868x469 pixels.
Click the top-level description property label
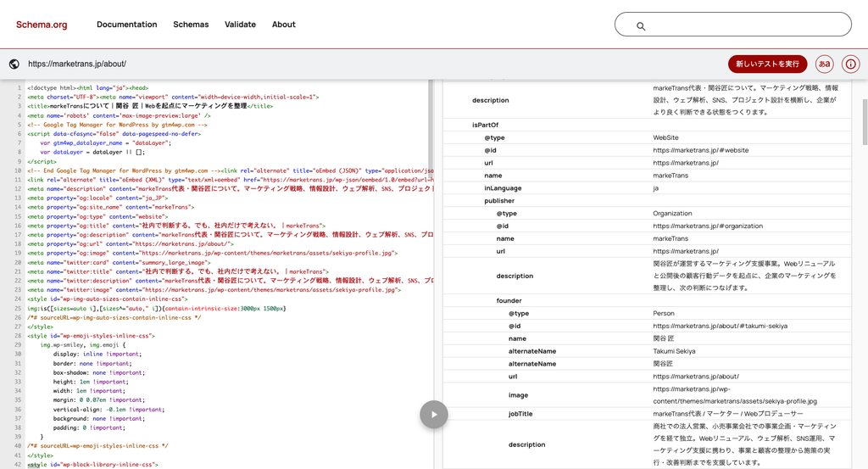click(490, 100)
